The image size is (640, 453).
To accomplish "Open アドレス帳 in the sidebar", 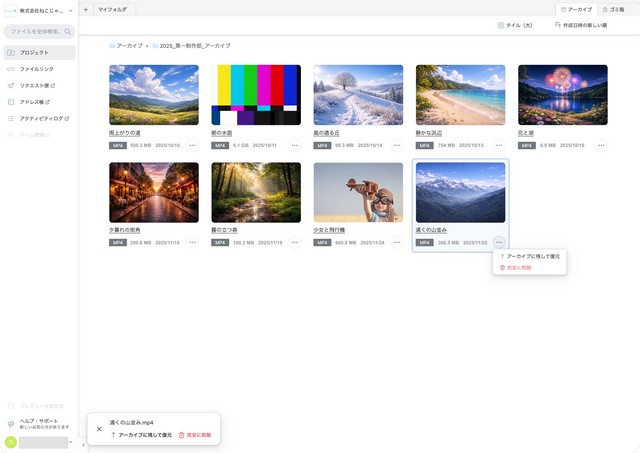I will (x=34, y=102).
